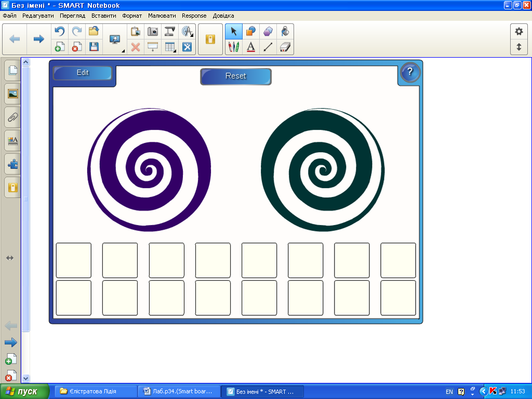Viewport: 532px width, 399px height.
Task: Toggle EN language indicator in tray
Action: [x=449, y=392]
